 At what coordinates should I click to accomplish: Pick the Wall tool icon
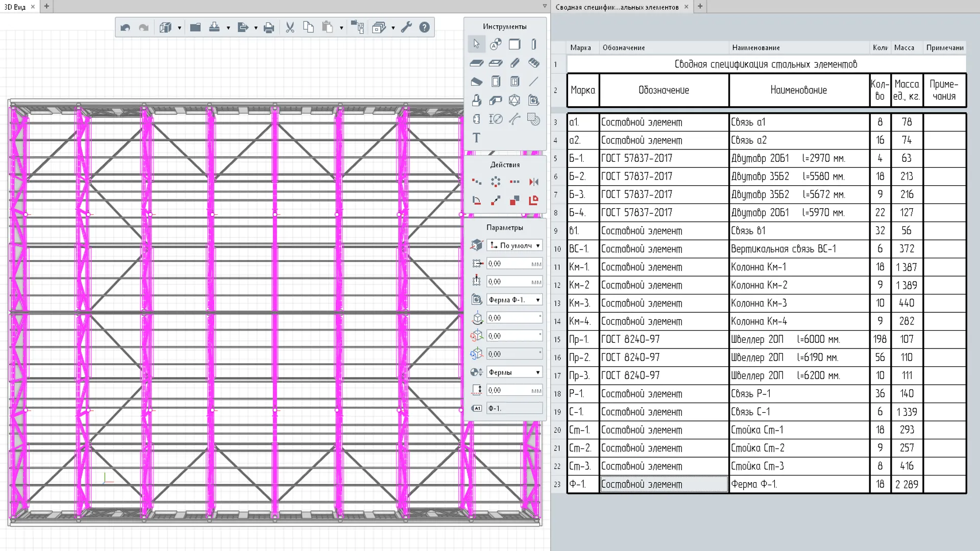click(514, 44)
